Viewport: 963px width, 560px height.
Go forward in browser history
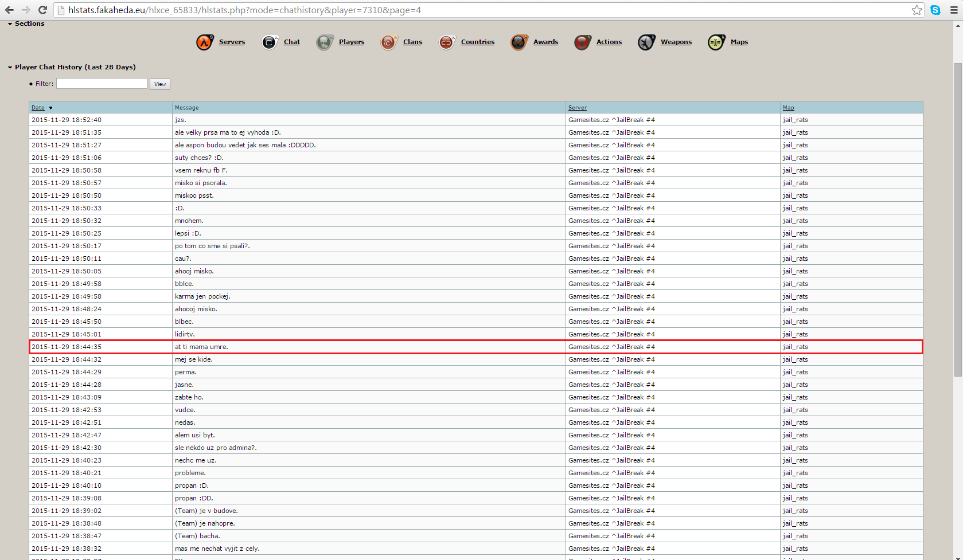[26, 10]
